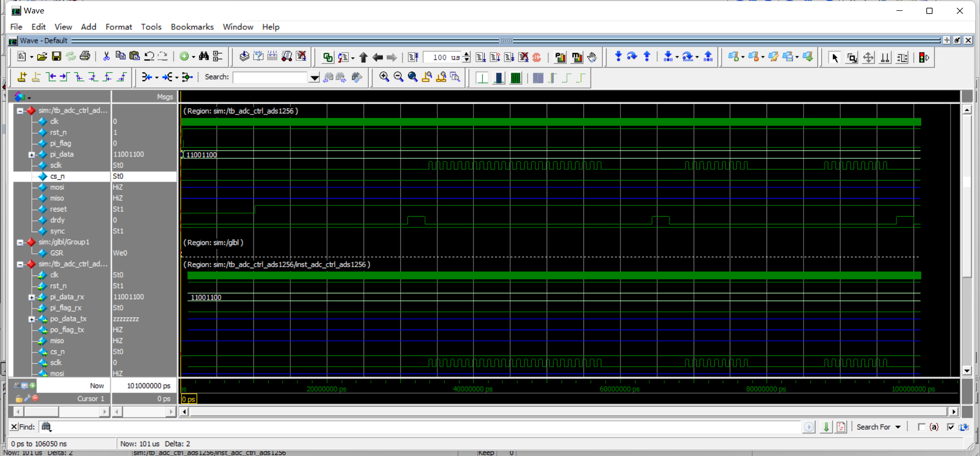Toggle cursor lock icon for Cursor 1

[19, 399]
